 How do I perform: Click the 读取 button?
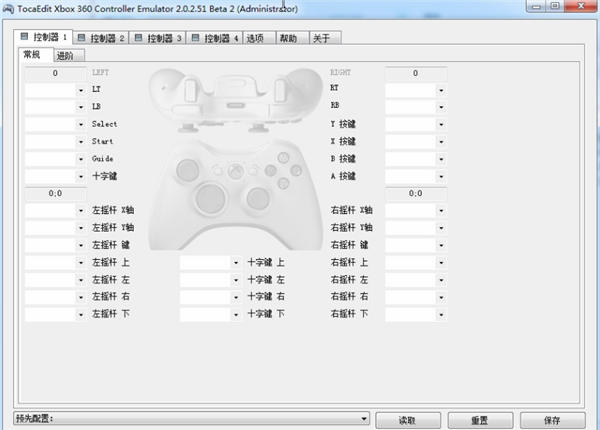pyautogui.click(x=408, y=420)
